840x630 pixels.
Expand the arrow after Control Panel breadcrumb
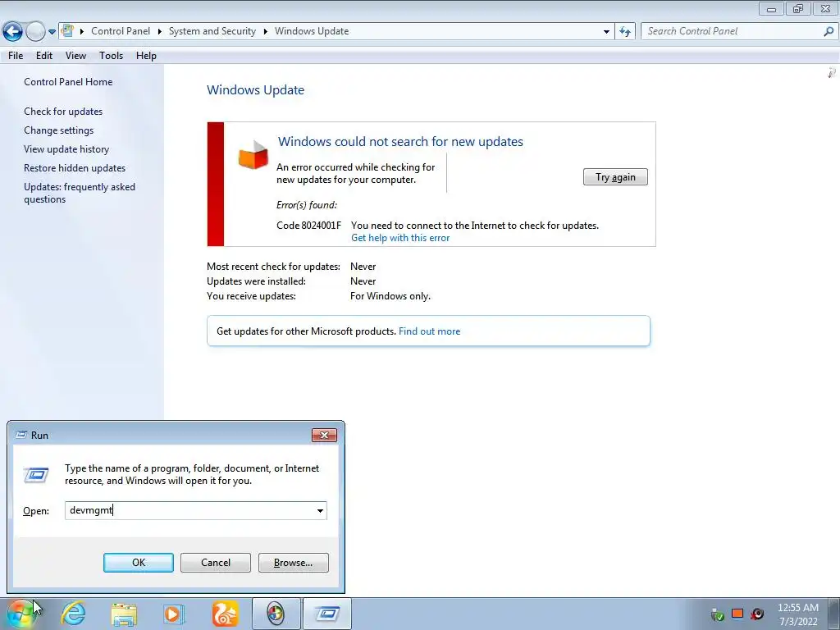pos(160,32)
